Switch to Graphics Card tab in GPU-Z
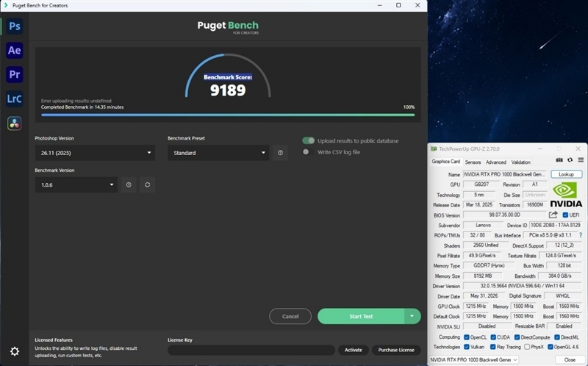Image resolution: width=588 pixels, height=366 pixels. tap(445, 162)
